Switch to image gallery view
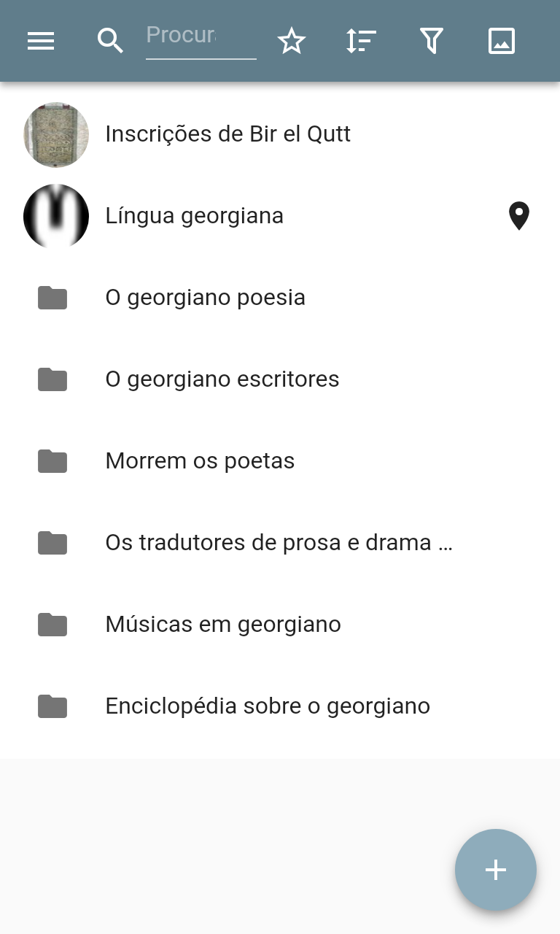The image size is (560, 934). [502, 42]
